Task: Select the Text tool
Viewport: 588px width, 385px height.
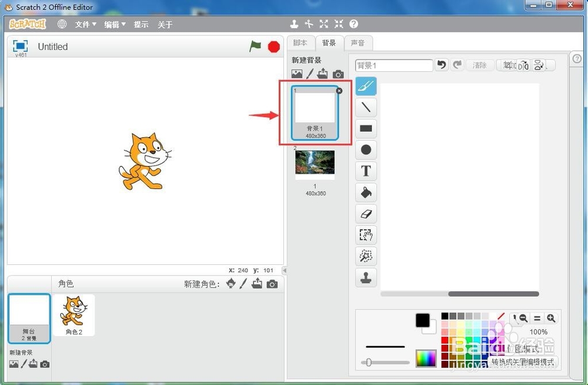Action: (x=366, y=171)
